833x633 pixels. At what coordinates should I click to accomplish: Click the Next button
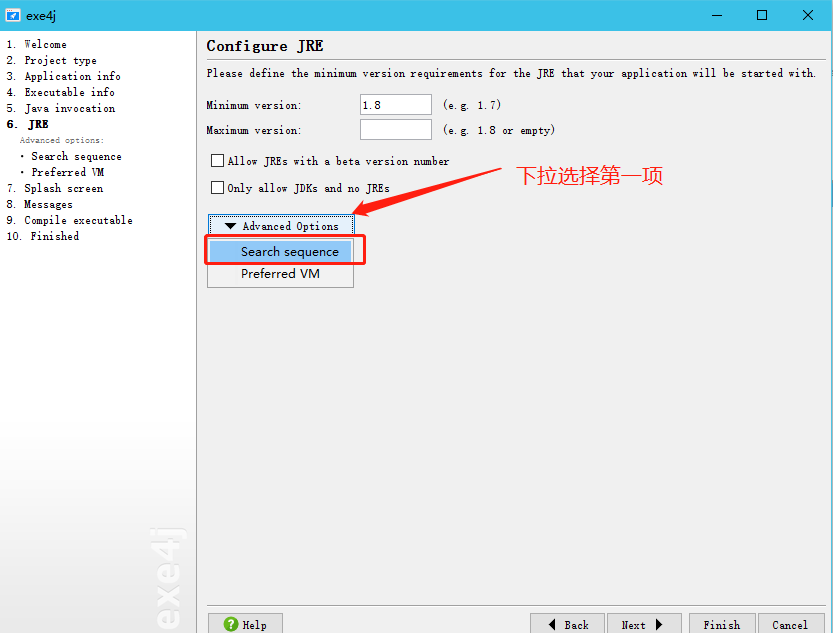[644, 624]
